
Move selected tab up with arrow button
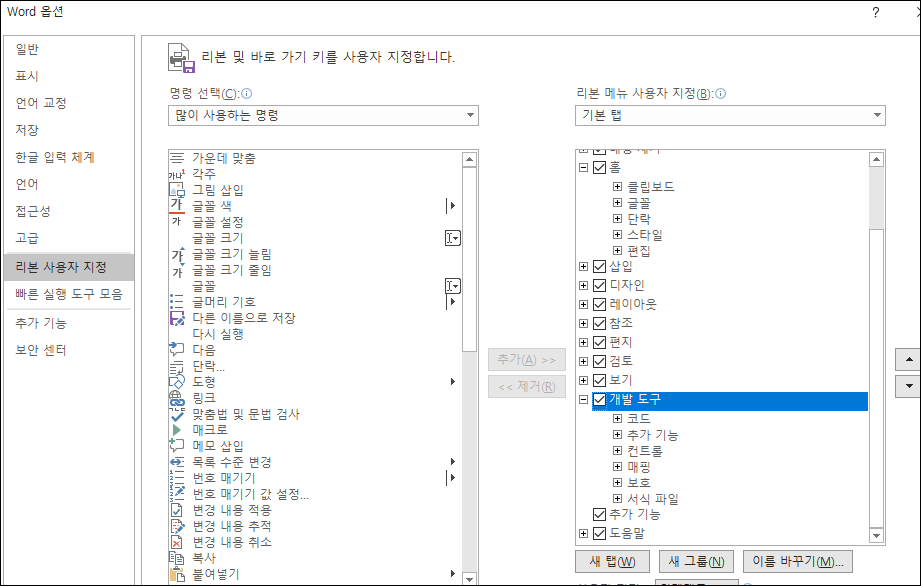click(x=909, y=359)
